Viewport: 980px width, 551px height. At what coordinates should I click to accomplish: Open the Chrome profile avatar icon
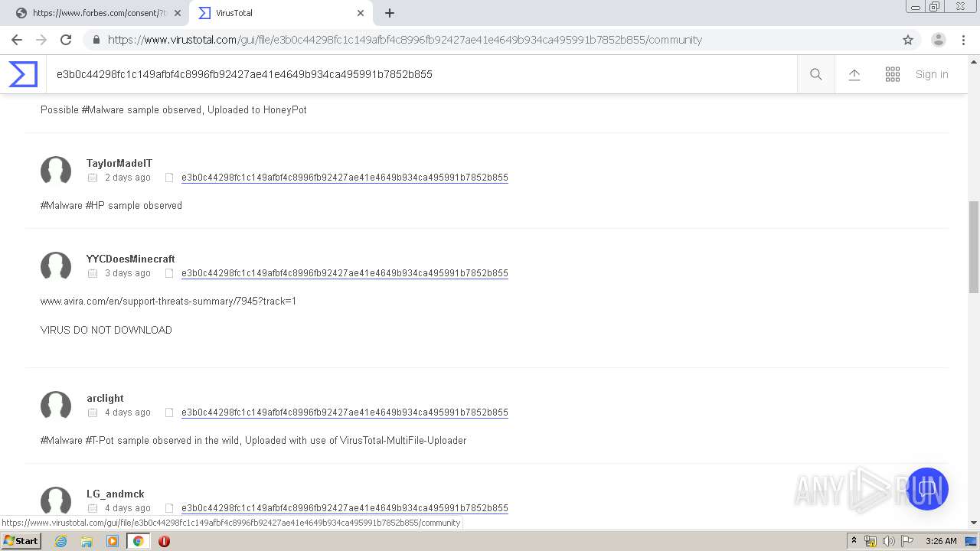click(939, 40)
